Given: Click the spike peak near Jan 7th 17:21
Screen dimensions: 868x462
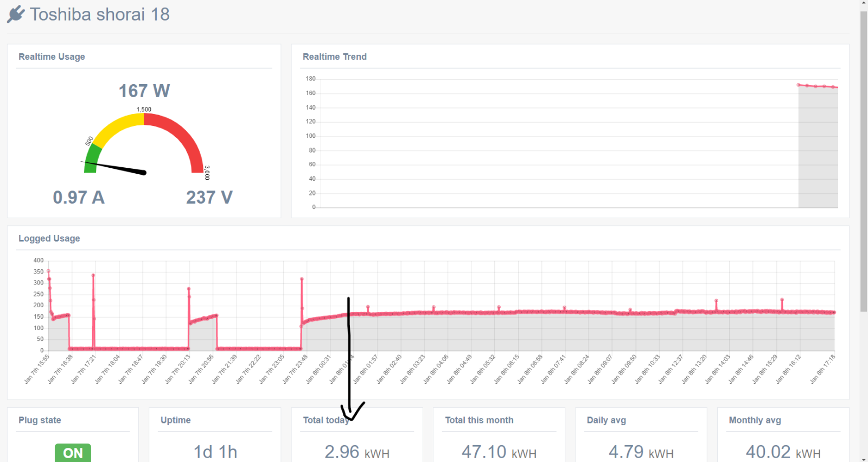Looking at the screenshot, I should (x=93, y=275).
